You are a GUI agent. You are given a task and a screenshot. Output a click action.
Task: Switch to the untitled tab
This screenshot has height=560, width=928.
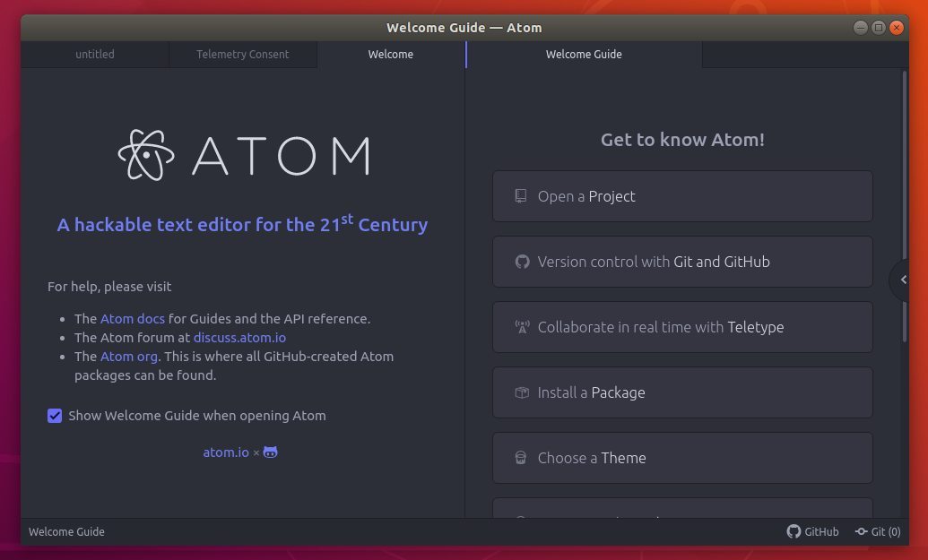[94, 55]
